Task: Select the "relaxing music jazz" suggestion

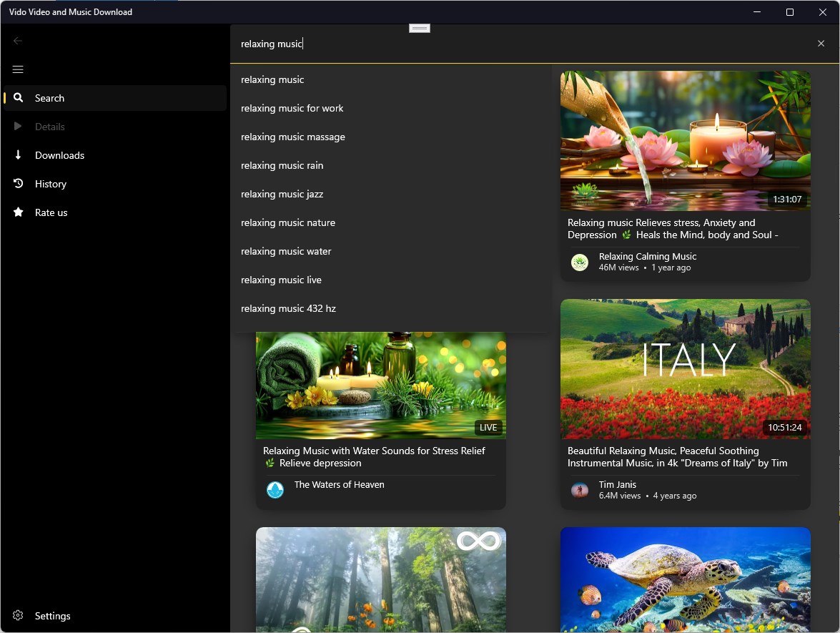Action: (x=282, y=194)
